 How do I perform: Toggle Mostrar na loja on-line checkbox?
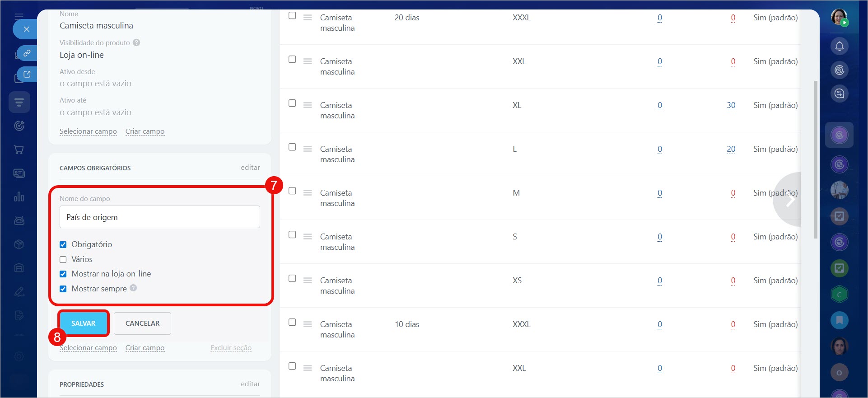point(63,274)
